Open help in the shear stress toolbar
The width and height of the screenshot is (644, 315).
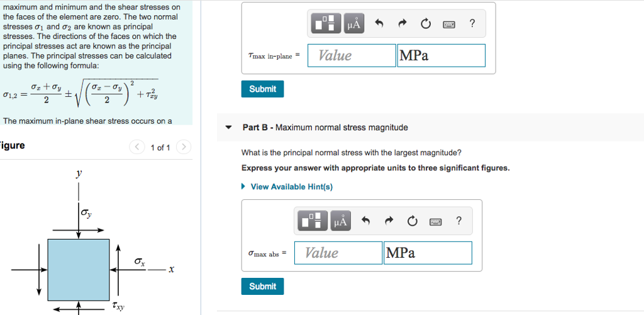pos(472,23)
